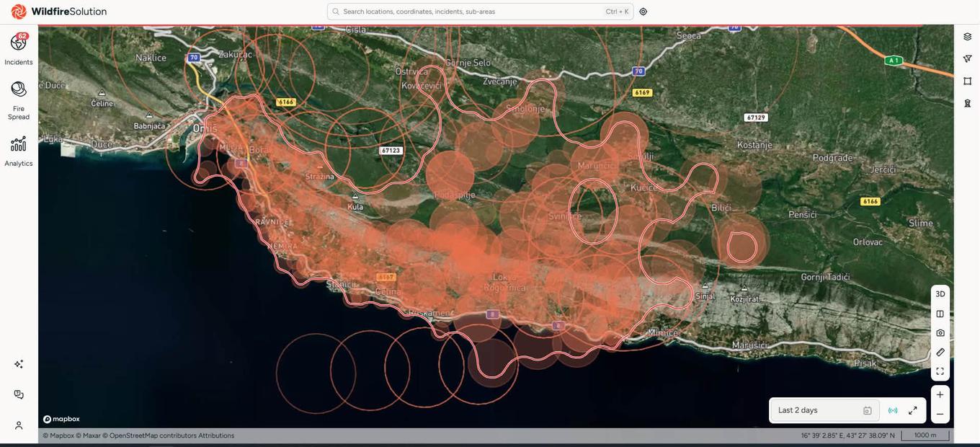Take a map snapshot with camera icon
This screenshot has width=980, height=447.
940,333
